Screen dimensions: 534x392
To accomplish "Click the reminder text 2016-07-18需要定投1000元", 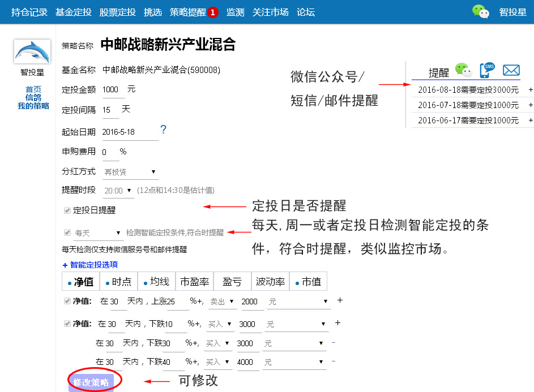I will (468, 105).
